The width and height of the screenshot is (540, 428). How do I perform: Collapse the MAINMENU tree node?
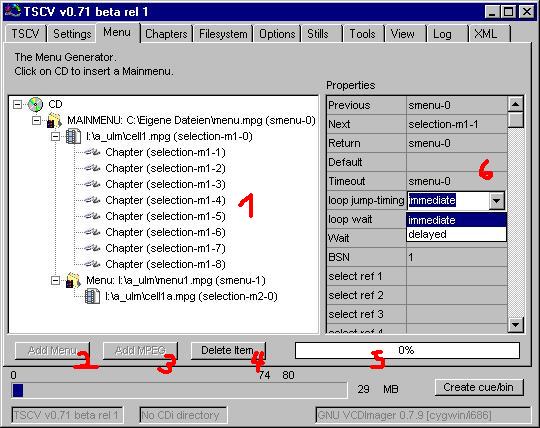(x=37, y=121)
